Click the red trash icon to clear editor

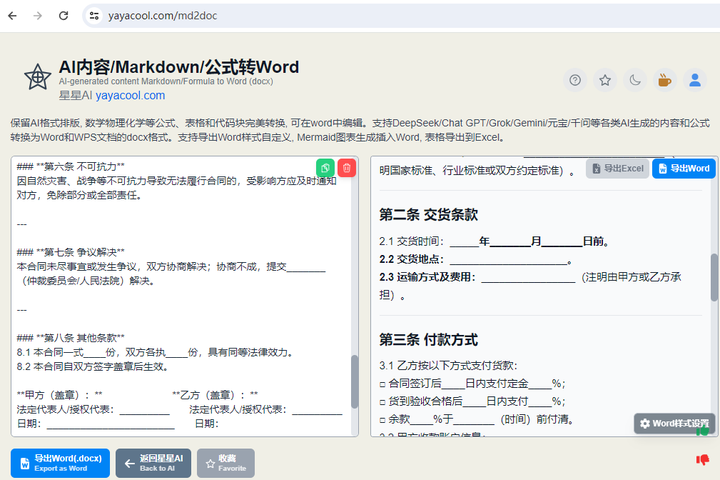(347, 168)
